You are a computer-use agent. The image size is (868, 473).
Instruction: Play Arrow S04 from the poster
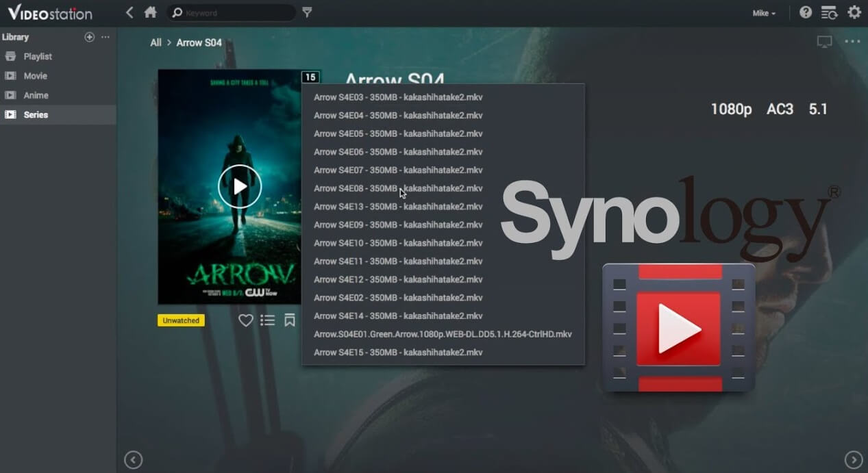pos(240,186)
